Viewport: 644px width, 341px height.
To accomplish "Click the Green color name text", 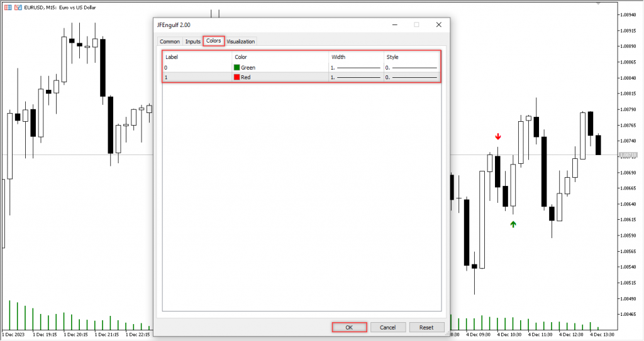I will click(248, 67).
